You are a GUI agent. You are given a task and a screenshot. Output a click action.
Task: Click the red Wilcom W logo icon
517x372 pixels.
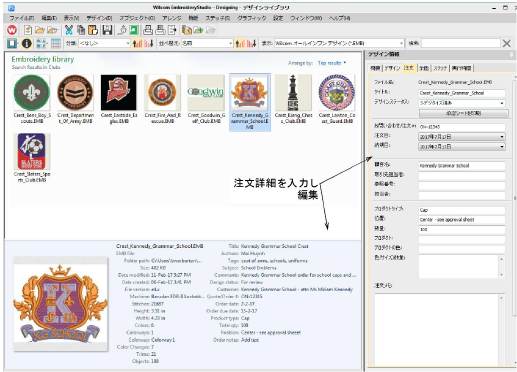click(x=12, y=30)
